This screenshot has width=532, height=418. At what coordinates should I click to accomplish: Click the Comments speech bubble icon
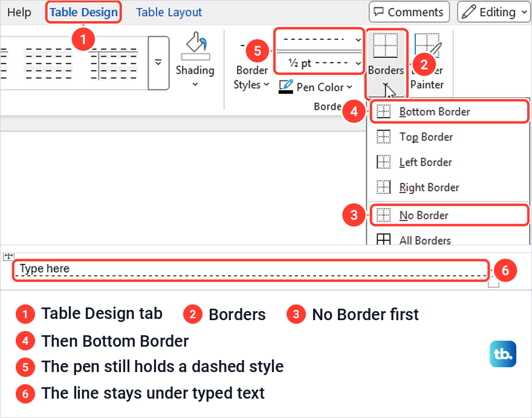[378, 12]
